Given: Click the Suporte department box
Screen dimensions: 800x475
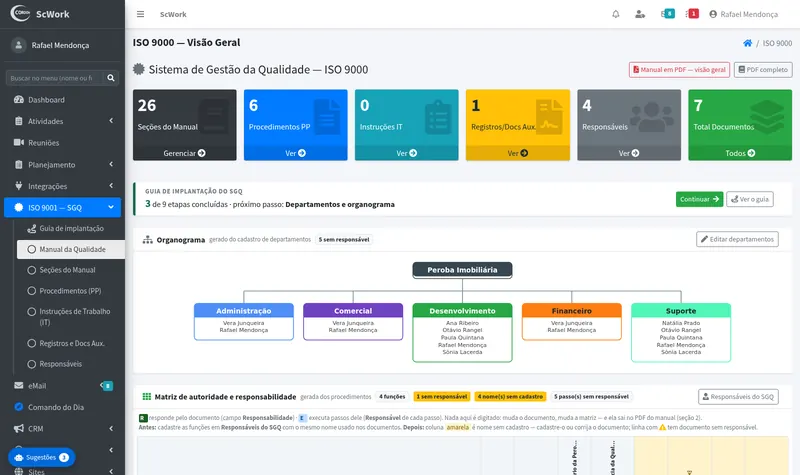Looking at the screenshot, I should (681, 333).
